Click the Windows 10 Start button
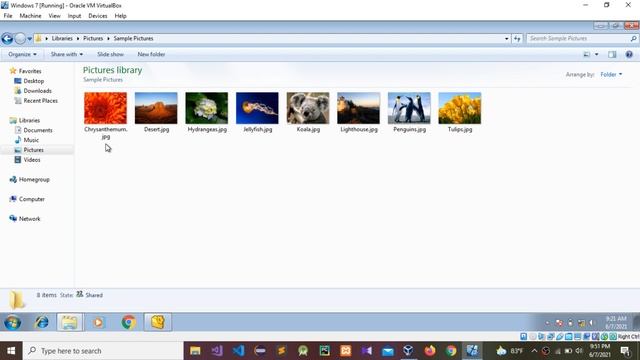The width and height of the screenshot is (640, 360). click(x=11, y=351)
